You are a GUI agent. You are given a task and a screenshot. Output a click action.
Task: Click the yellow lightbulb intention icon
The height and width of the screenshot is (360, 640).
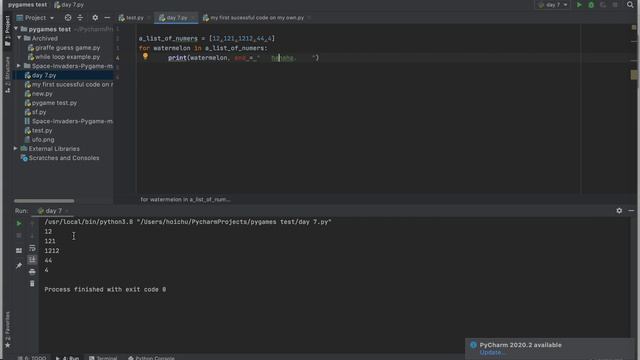point(145,57)
